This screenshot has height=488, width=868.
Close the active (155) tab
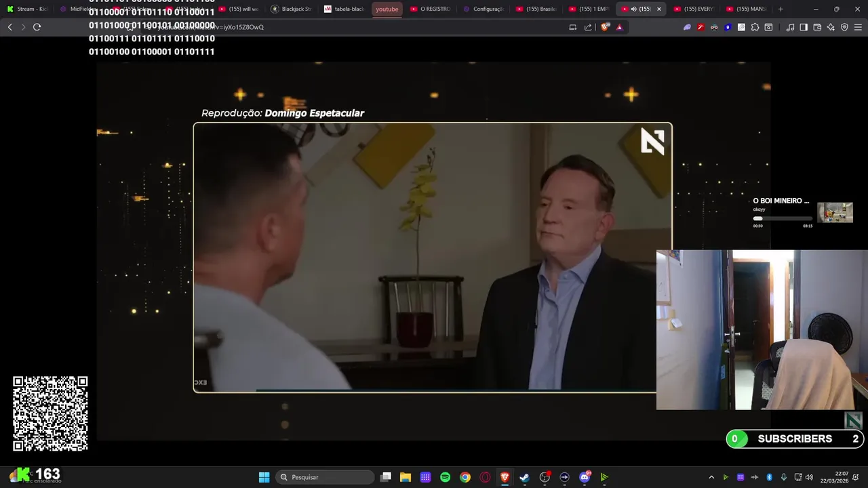[x=658, y=9]
